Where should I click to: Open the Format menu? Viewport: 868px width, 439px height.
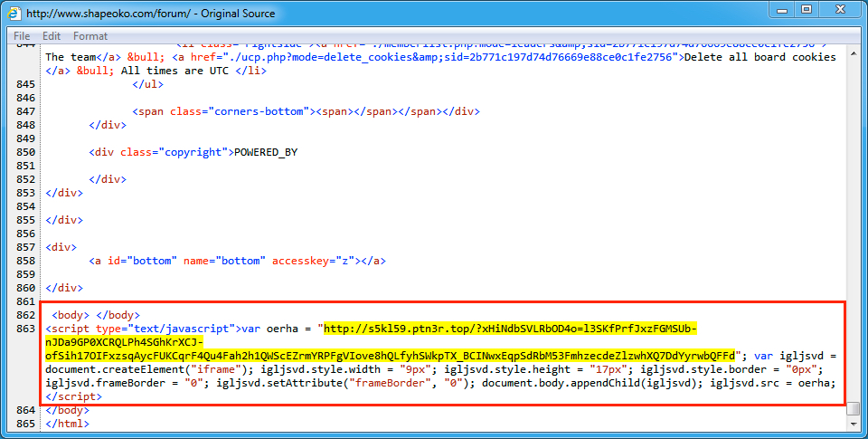(x=90, y=36)
